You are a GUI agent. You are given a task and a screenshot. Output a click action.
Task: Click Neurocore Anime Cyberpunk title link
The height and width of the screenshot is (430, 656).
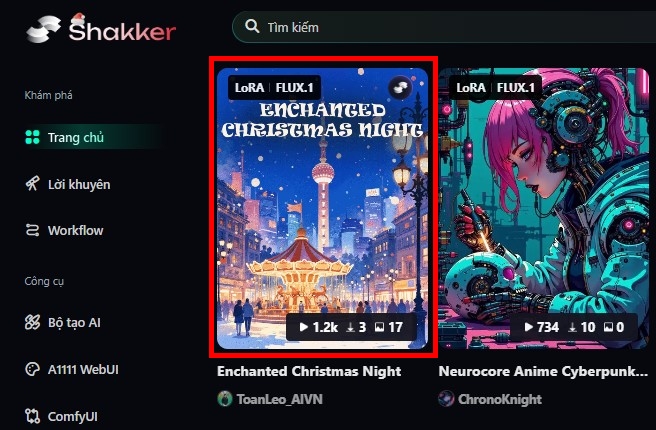(x=543, y=371)
